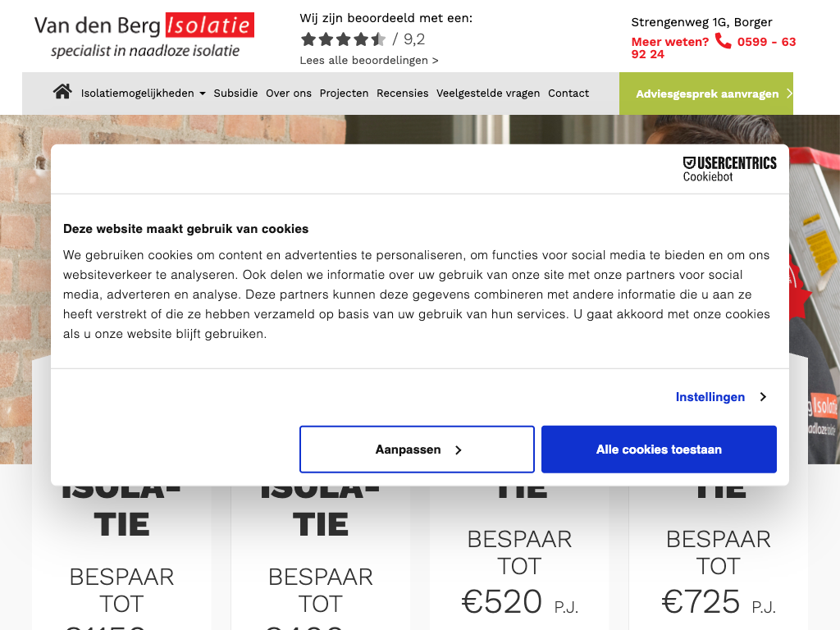Click the star rating icons
The height and width of the screenshot is (630, 840).
(x=344, y=39)
